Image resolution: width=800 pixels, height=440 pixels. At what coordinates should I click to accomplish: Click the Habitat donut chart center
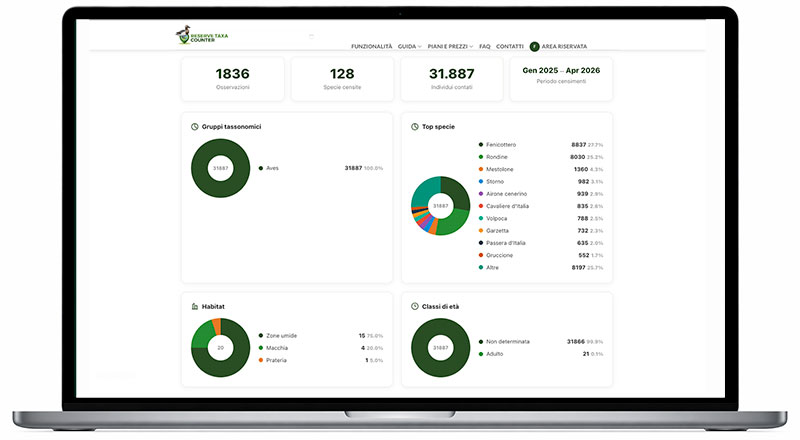(220, 348)
